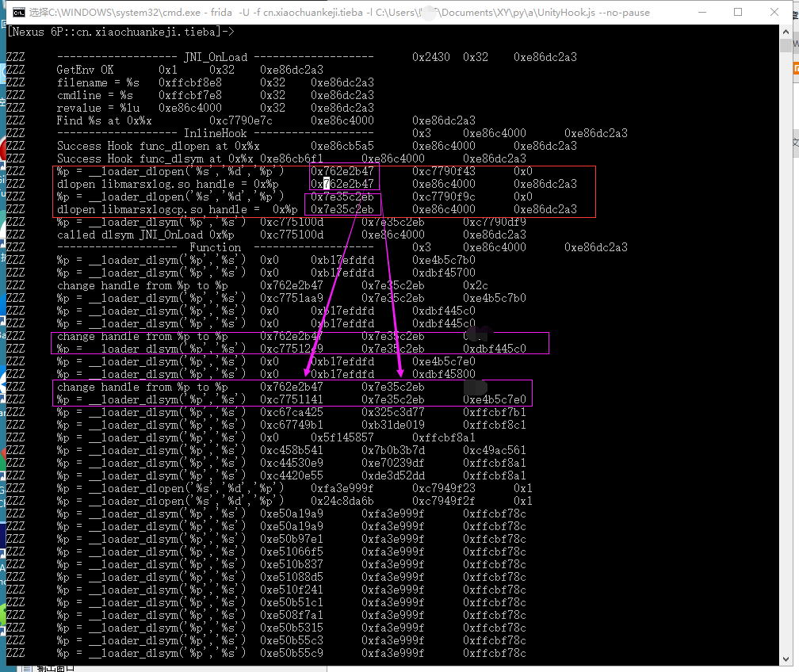Click 'dlopen libmarsxlog.so handle' line
The image size is (799, 672).
coord(168,185)
